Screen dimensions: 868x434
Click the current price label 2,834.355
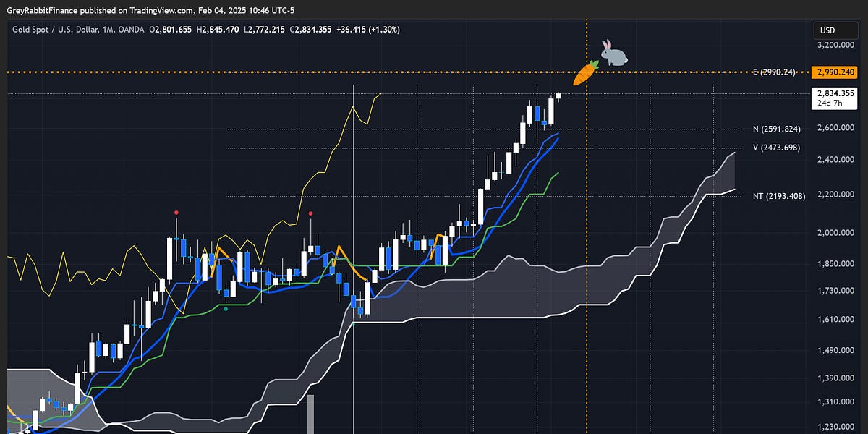point(835,93)
